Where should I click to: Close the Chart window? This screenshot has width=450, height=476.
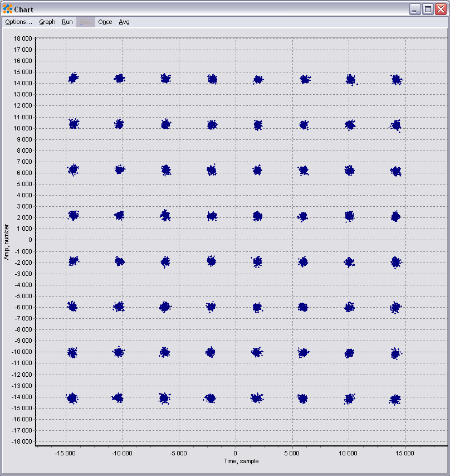click(441, 9)
